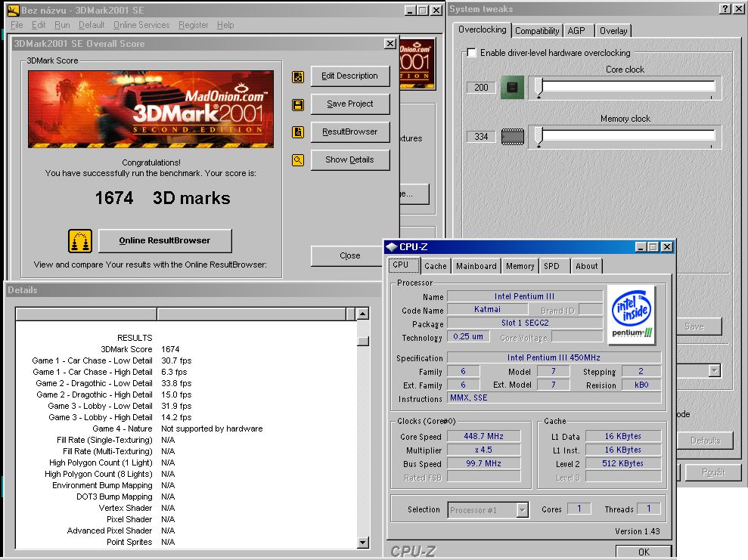Select the CPU tab in CPU-Z
The width and height of the screenshot is (748, 560).
[404, 265]
